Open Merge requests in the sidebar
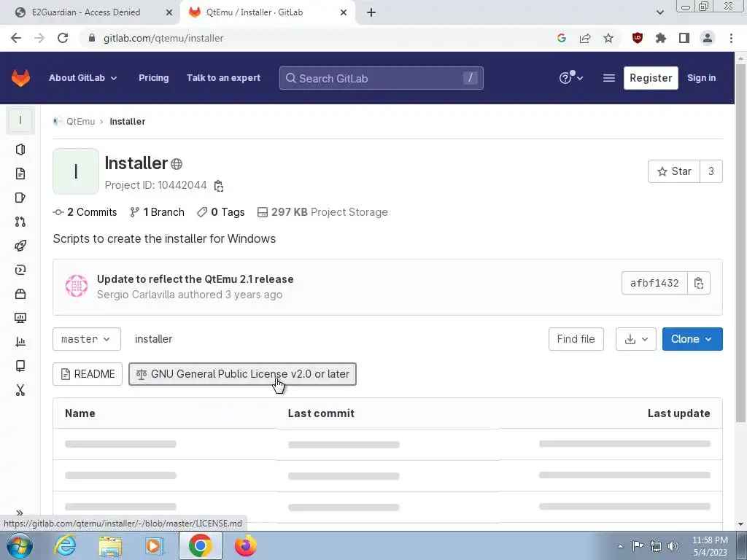Screen dimensions: 747x560 point(20,222)
